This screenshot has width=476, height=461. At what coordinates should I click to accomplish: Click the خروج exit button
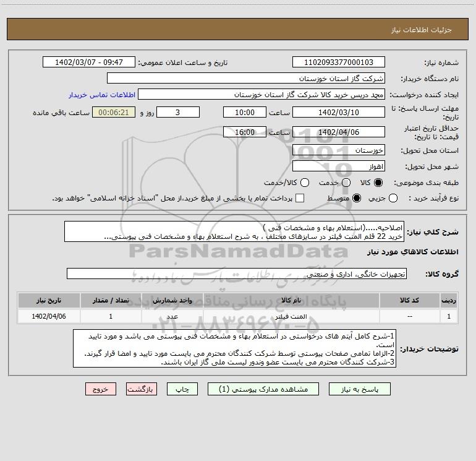(101, 389)
